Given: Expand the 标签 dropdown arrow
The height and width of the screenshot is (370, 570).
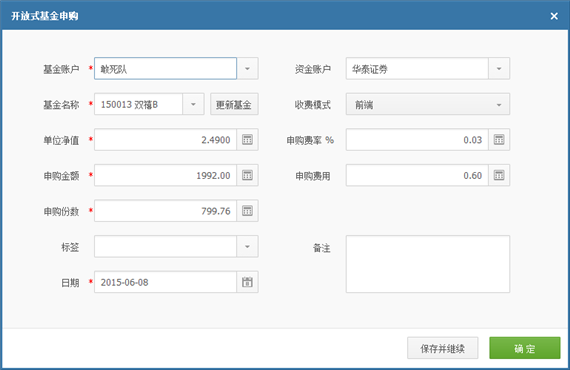Looking at the screenshot, I should [x=248, y=246].
